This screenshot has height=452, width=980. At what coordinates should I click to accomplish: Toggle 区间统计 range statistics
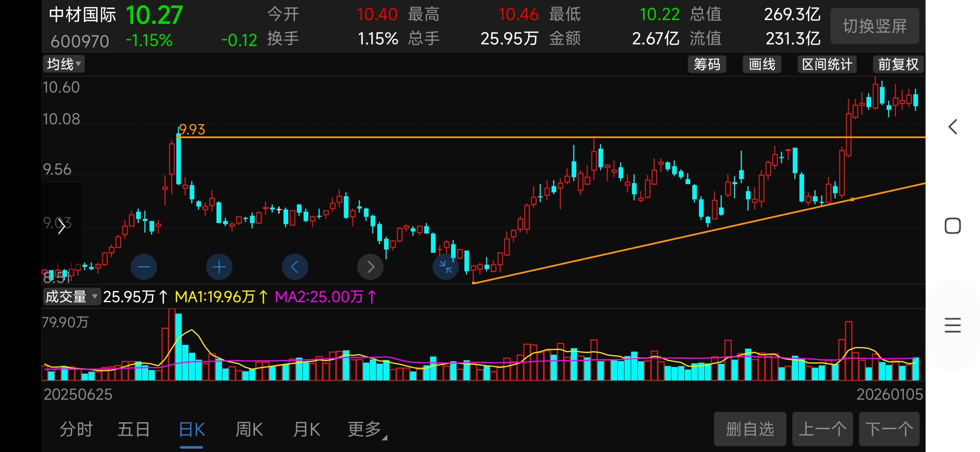pos(827,64)
